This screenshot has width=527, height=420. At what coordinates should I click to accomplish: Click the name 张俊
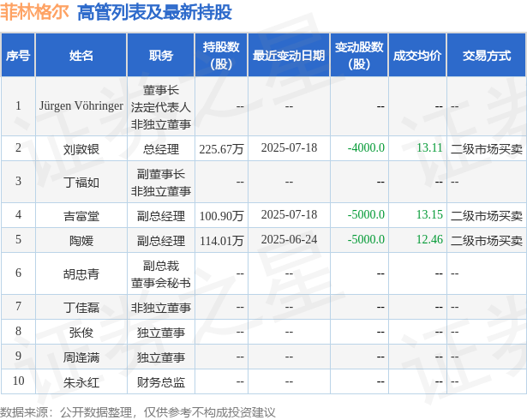[x=81, y=333]
